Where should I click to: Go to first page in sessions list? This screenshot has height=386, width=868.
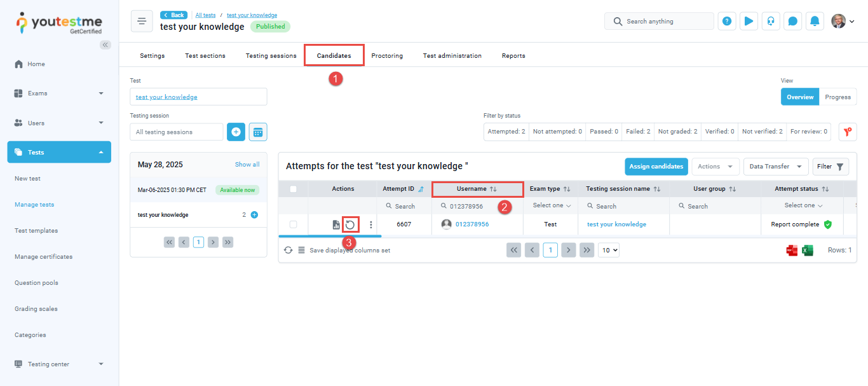[169, 242]
